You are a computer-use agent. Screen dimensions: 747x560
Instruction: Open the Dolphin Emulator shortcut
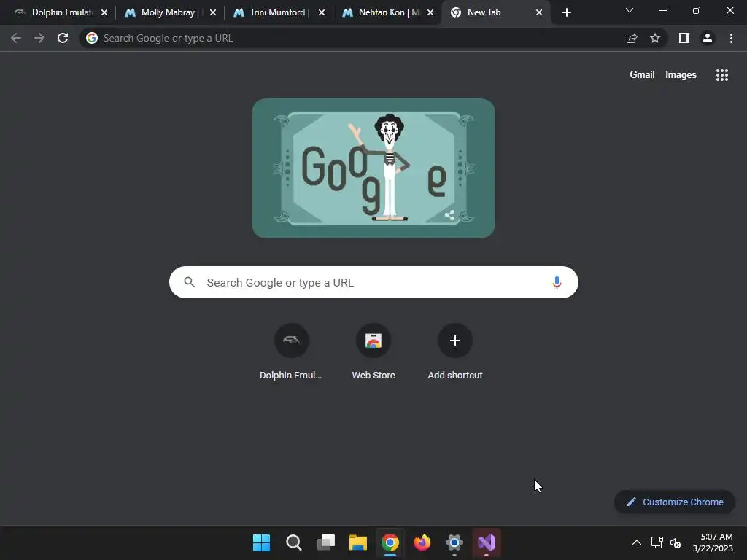click(291, 351)
